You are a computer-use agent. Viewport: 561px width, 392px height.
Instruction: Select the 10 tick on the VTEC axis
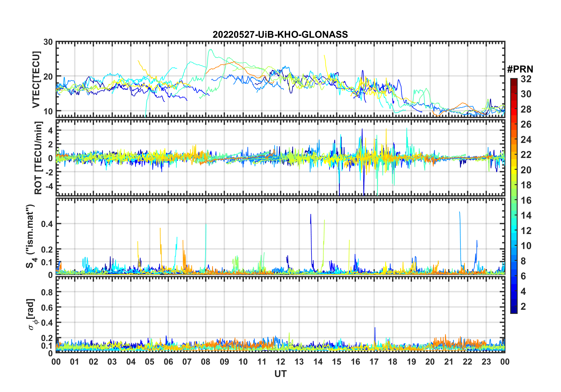coord(48,111)
